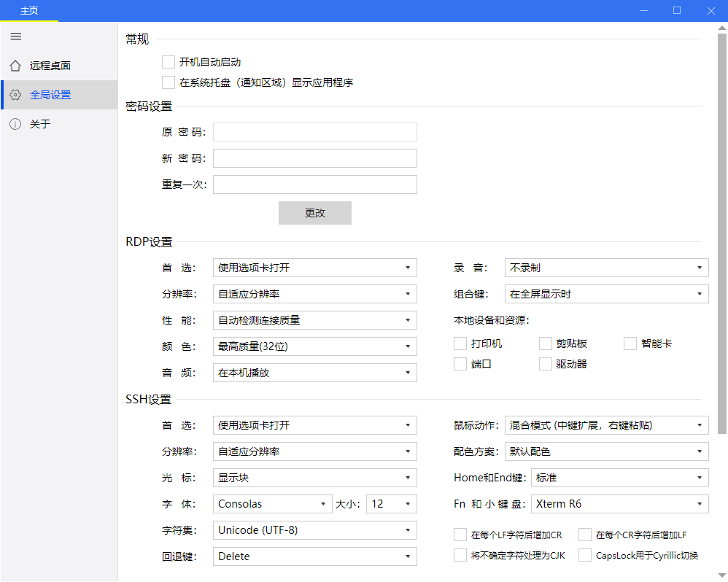Open the 回退键 Delete dropdown
Image resolution: width=728 pixels, height=582 pixels.
tap(315, 556)
